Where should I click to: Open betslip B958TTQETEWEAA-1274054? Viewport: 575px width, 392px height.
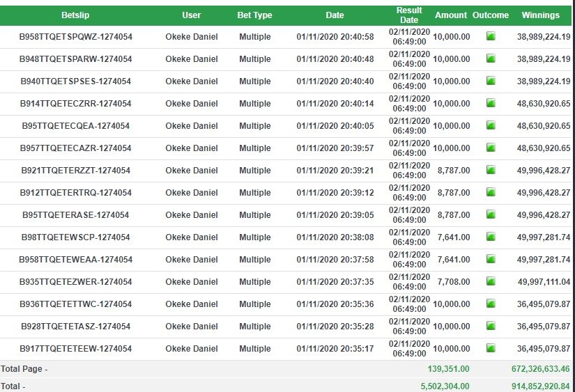tap(75, 260)
